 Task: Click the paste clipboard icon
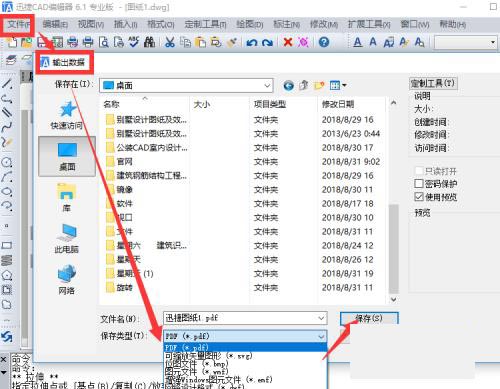pyautogui.click(x=200, y=42)
